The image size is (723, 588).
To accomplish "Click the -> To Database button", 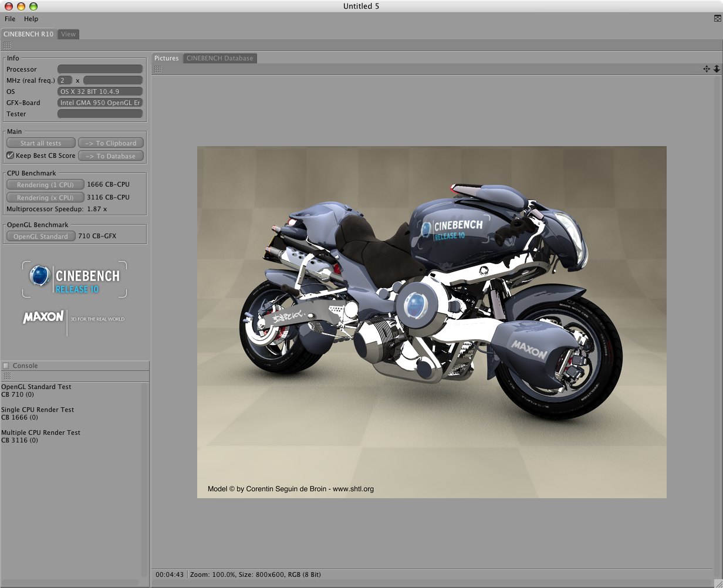I will (111, 156).
